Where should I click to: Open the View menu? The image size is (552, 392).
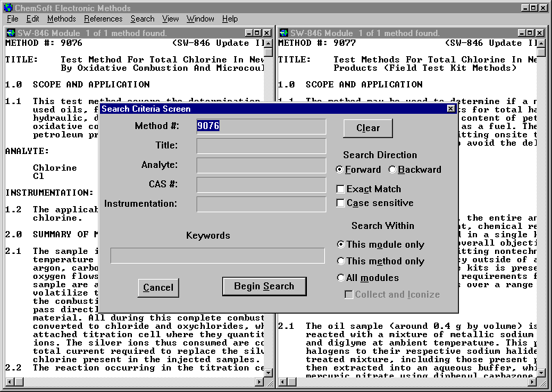tap(170, 19)
